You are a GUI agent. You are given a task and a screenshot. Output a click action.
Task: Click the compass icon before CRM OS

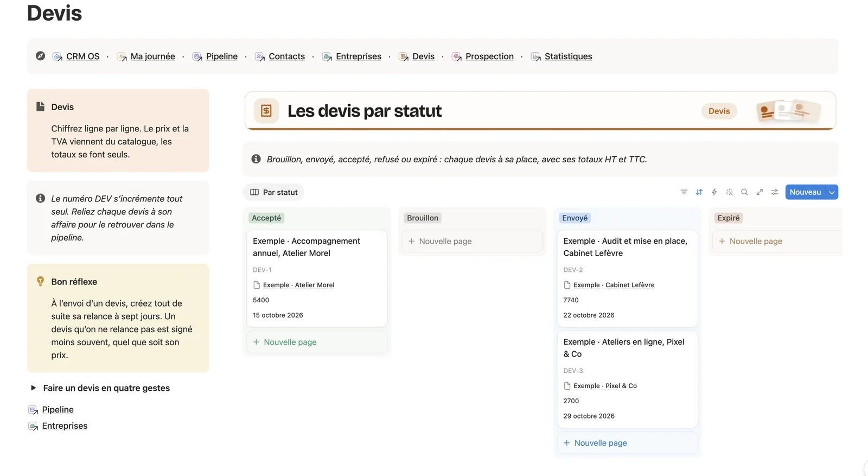pos(40,56)
